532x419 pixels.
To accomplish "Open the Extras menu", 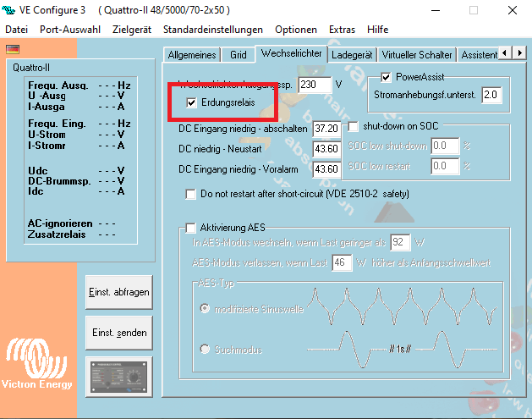I will pos(342,30).
